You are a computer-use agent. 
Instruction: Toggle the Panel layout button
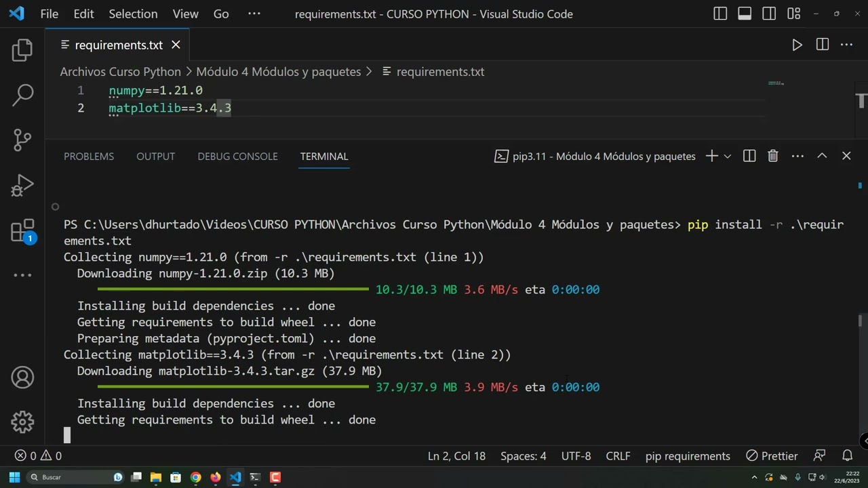tap(745, 14)
